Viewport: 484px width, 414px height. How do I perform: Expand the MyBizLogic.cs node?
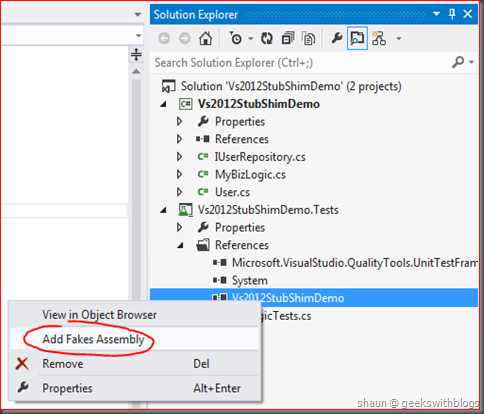tap(180, 175)
